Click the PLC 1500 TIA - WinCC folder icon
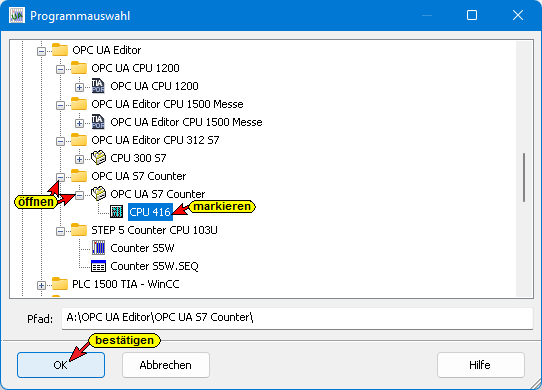 60,284
